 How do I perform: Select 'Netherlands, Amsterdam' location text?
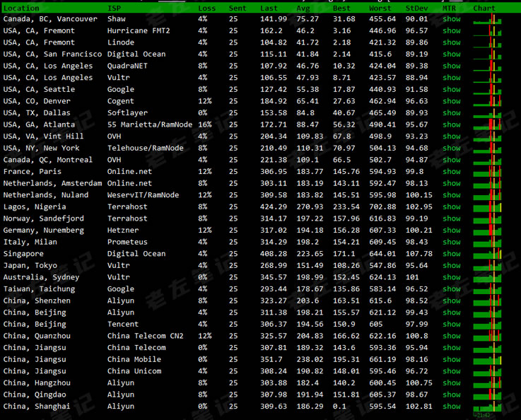tap(52, 183)
